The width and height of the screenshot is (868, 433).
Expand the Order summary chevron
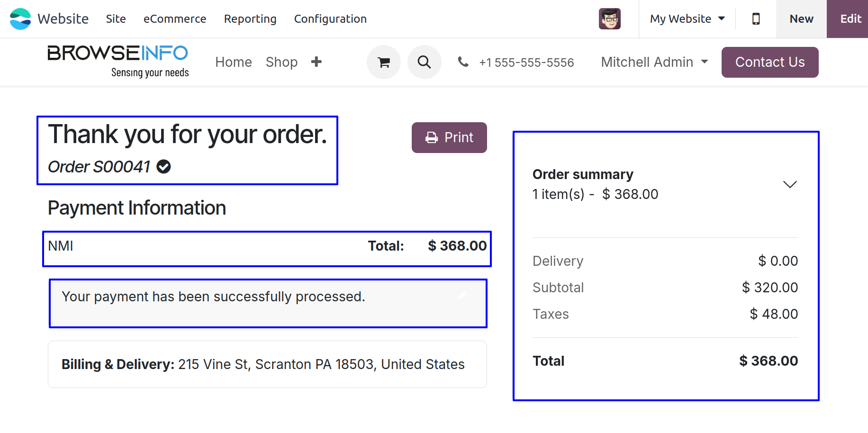[790, 184]
